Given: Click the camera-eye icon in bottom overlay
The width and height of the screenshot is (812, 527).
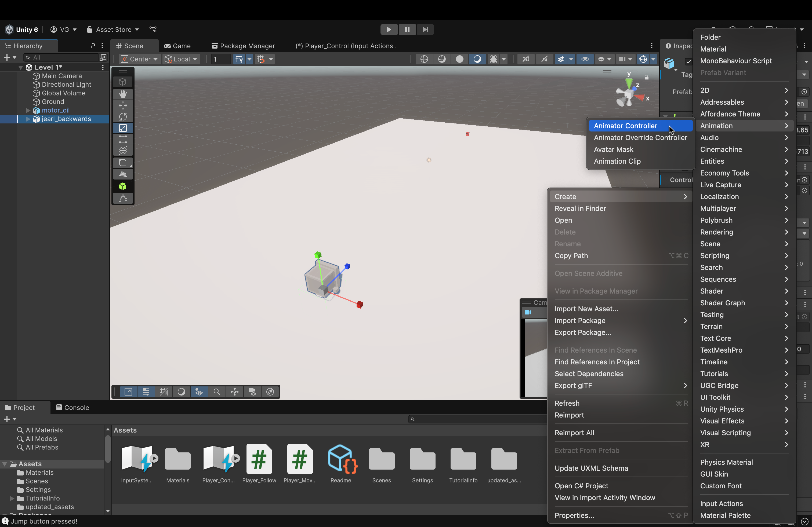Looking at the screenshot, I should 252,392.
